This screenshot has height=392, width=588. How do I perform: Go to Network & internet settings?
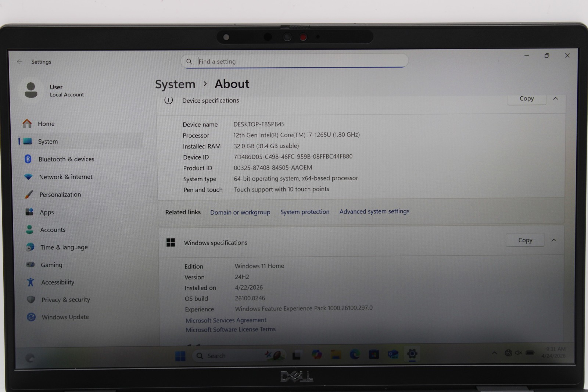pyautogui.click(x=66, y=177)
